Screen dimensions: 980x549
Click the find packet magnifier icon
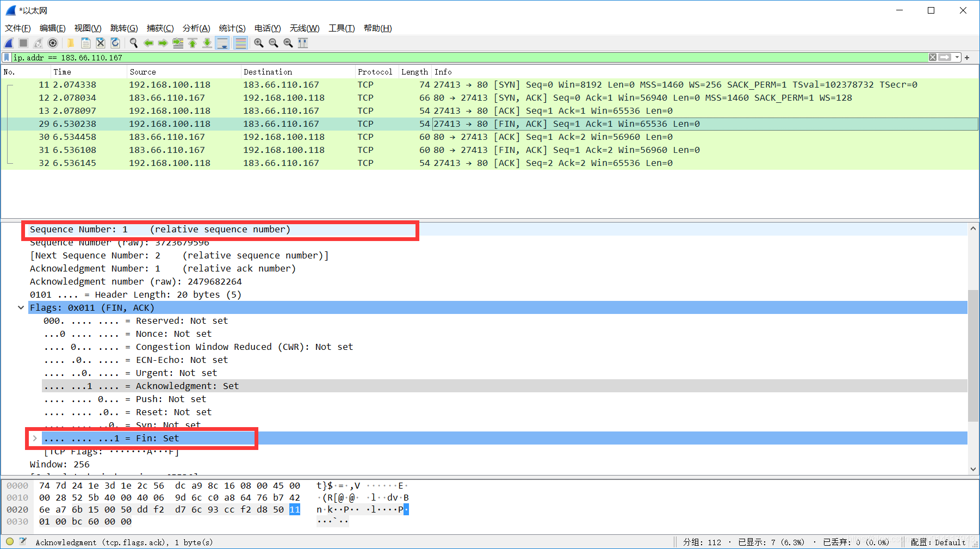point(133,43)
